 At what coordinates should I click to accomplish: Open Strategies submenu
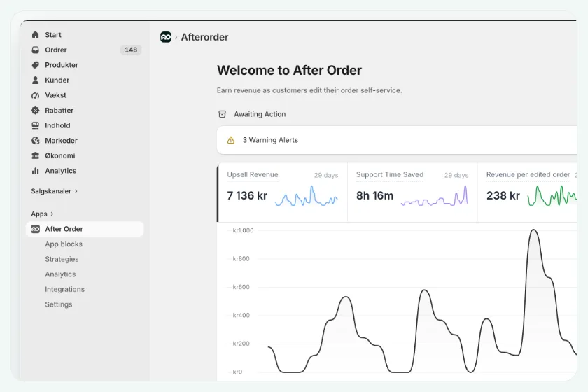(62, 259)
